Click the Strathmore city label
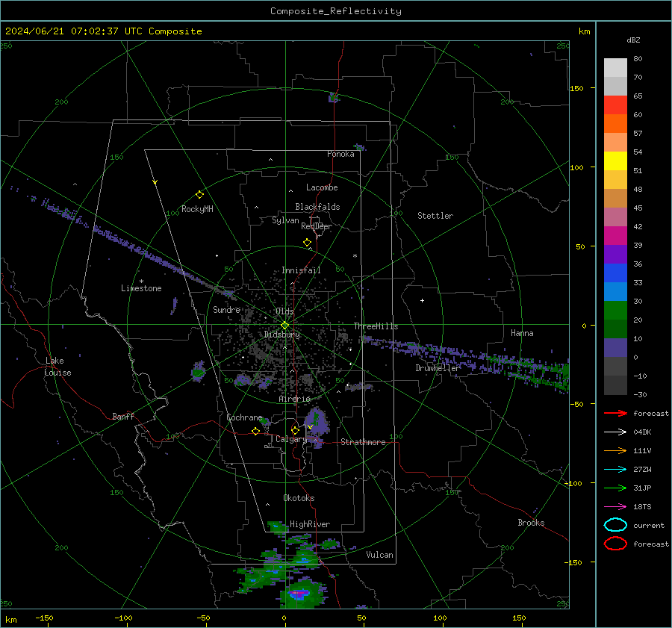Screen dimensions: 672x628 click(x=363, y=442)
